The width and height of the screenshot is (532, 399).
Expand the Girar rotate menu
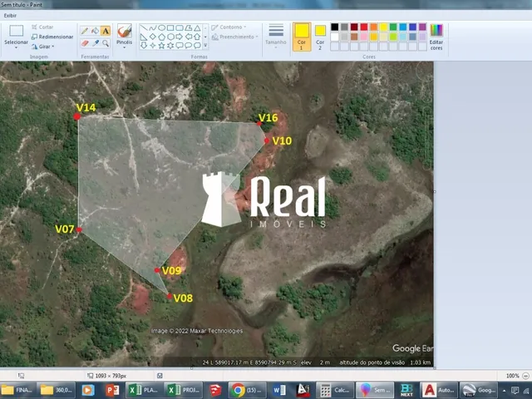(42, 47)
